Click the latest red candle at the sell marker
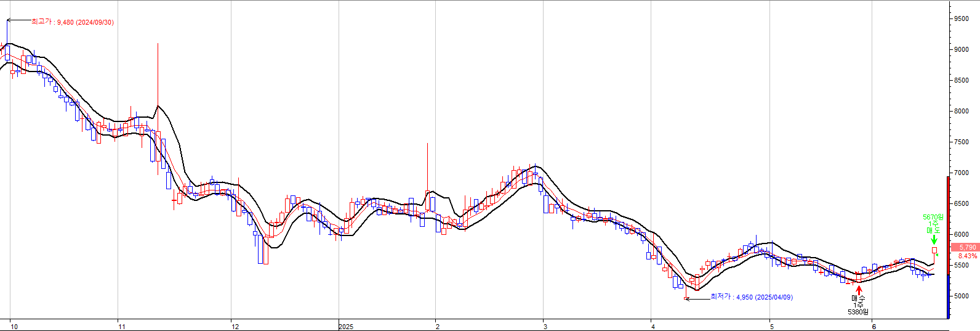This screenshot has width=980, height=331. (934, 250)
